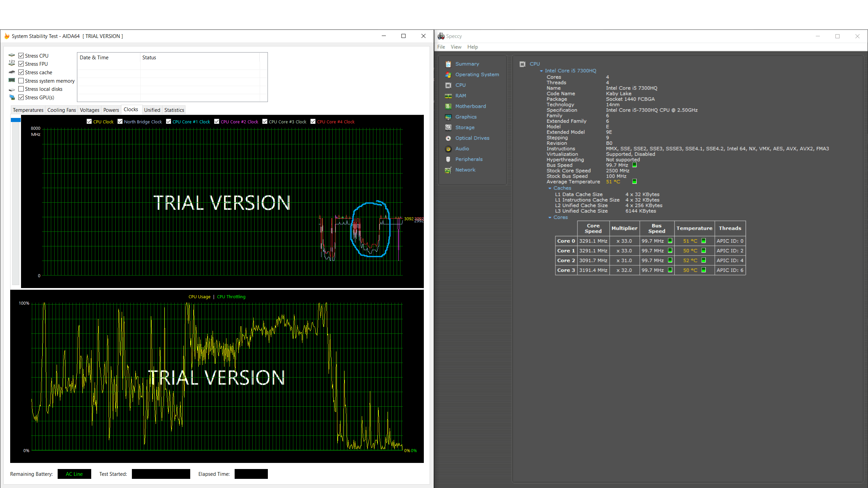Collapse the Cores section
The image size is (868, 488).
550,218
